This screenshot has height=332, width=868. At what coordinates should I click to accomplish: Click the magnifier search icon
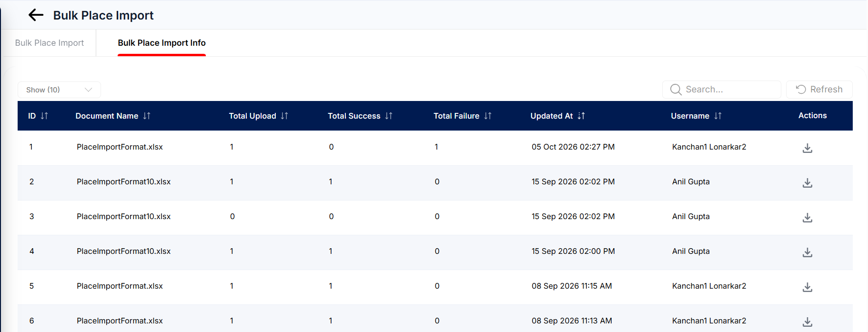[x=676, y=90]
